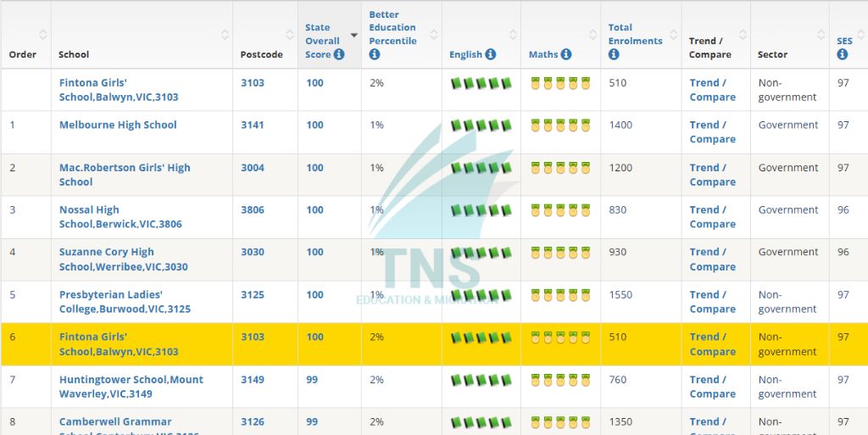Sort the table by School column arrows
Viewport: 868px width, 435px height.
tap(225, 35)
